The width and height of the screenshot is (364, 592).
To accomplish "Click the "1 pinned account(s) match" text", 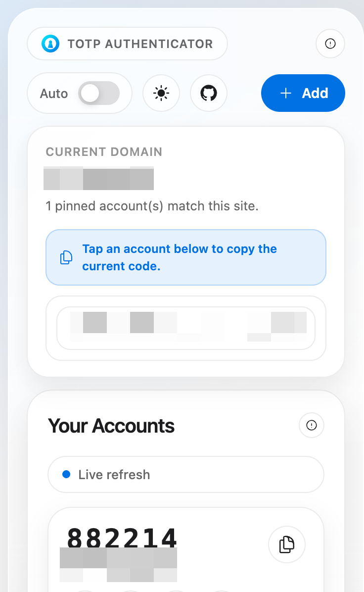I will (x=152, y=206).
